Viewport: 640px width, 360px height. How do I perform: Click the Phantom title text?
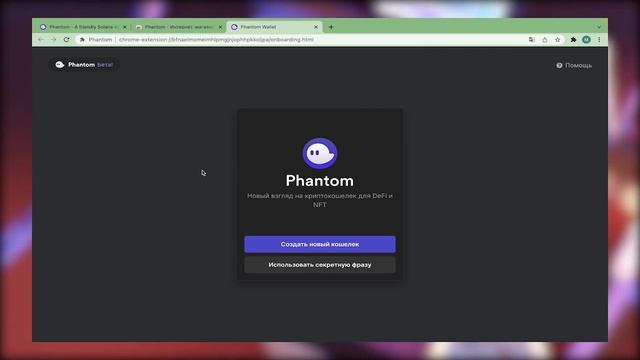(x=320, y=181)
